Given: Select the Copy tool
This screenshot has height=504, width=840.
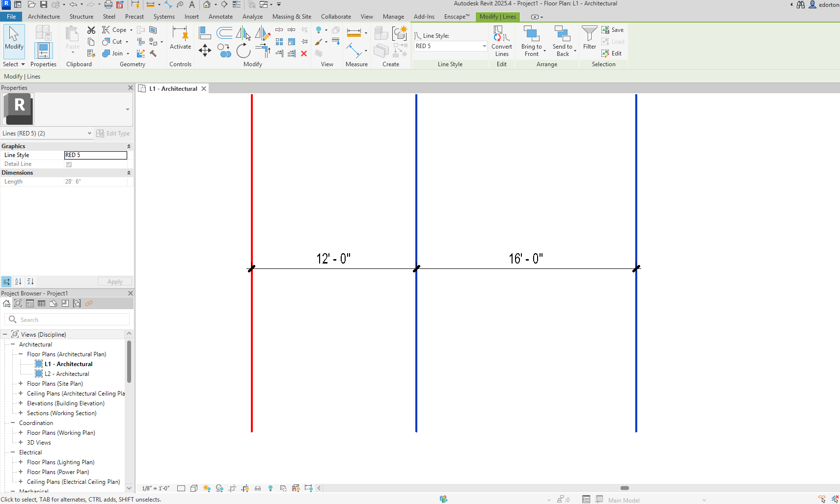Looking at the screenshot, I should click(224, 51).
